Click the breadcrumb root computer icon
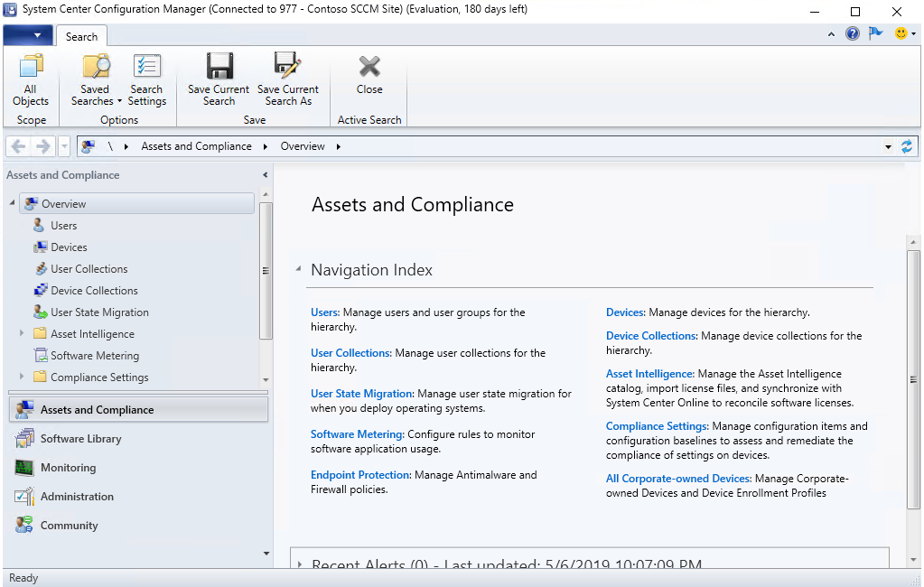924x587 pixels. (x=89, y=146)
